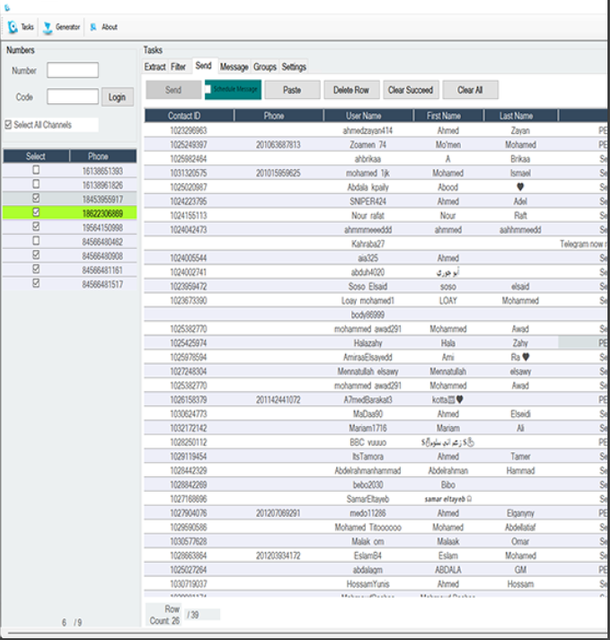This screenshot has width=610, height=640.
Task: Click the app logo in title bar
Action: (7, 7)
